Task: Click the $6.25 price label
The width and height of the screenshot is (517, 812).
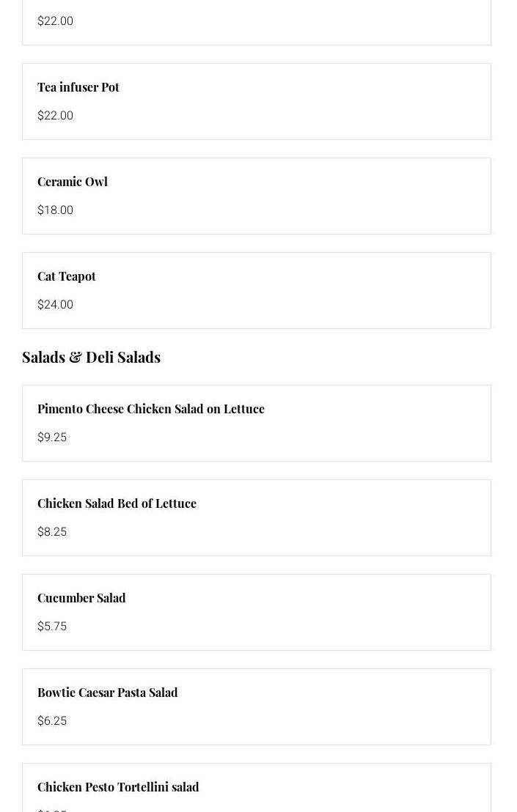Action: click(52, 721)
